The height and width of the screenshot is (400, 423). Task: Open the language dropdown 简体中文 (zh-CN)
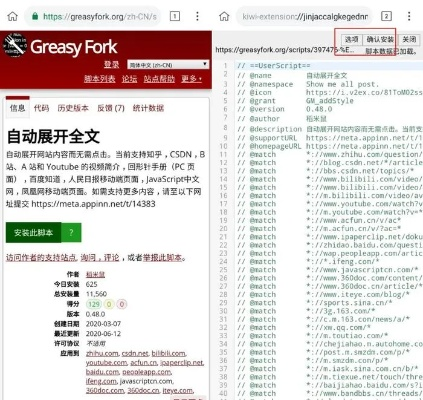click(x=168, y=65)
